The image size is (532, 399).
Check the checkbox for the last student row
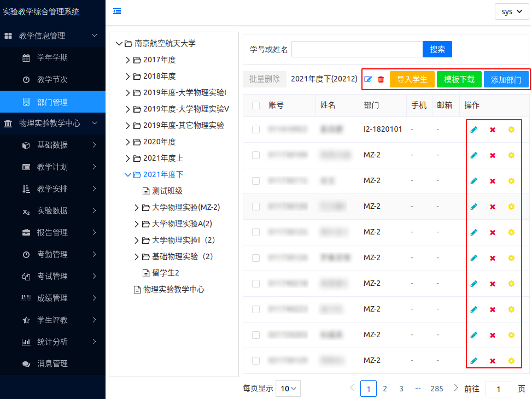pyautogui.click(x=256, y=361)
